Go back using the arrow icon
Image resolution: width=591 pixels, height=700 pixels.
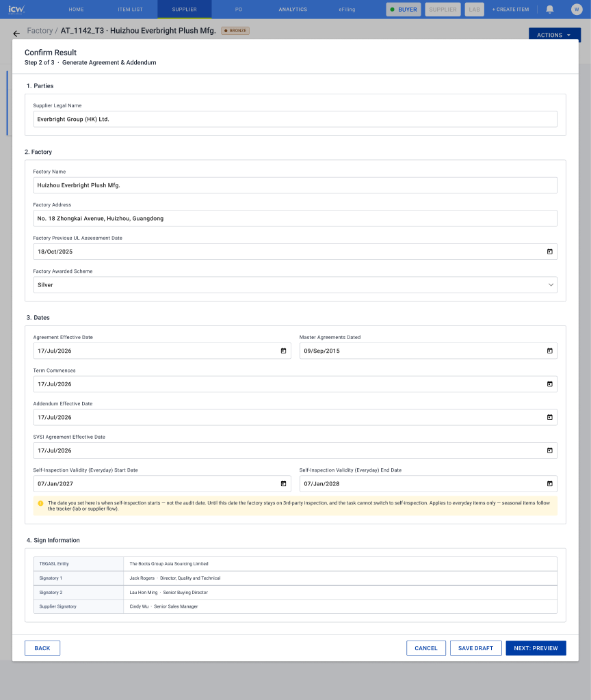16,33
